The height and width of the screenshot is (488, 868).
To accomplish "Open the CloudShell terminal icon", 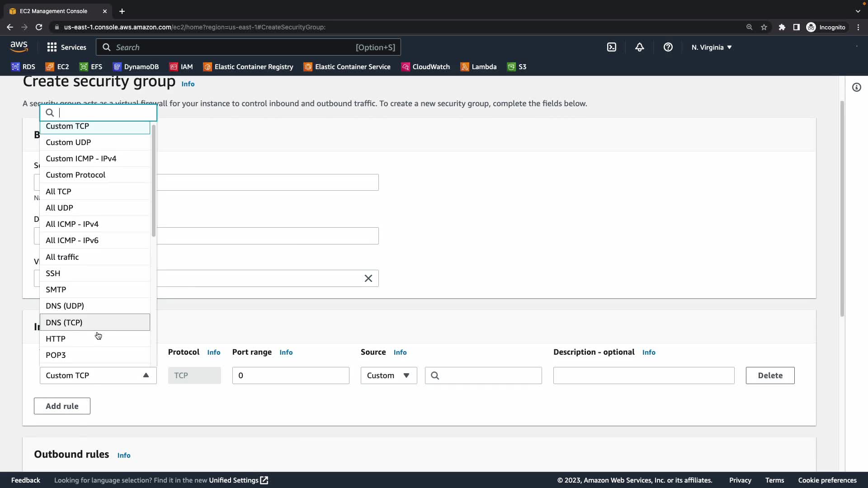I will [x=611, y=47].
